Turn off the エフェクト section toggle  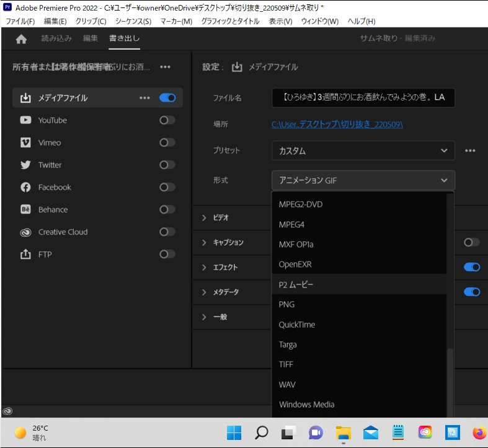coord(471,267)
